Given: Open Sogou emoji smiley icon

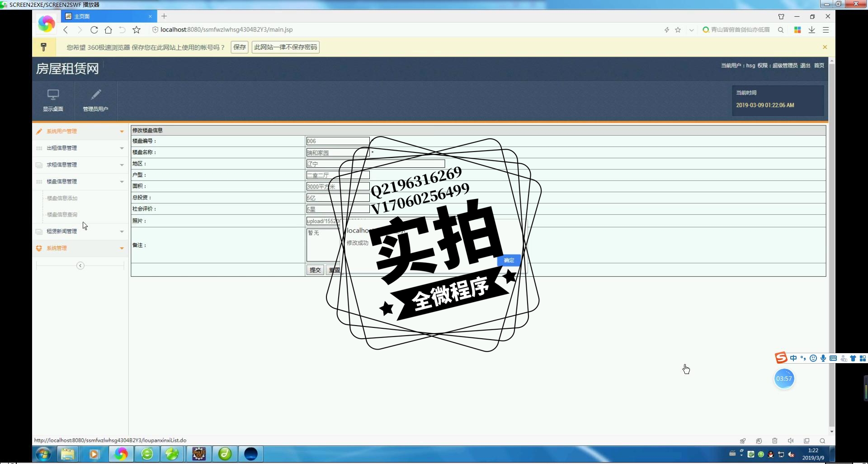Looking at the screenshot, I should tap(813, 358).
